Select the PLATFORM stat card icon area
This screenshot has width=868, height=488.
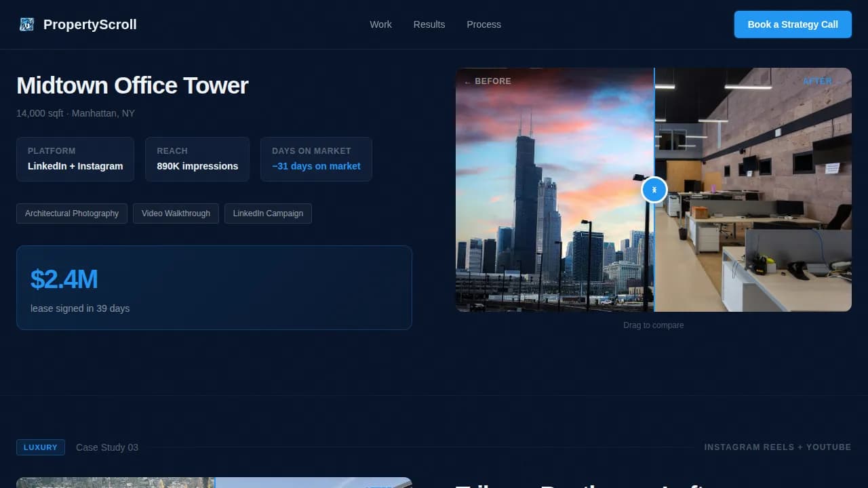click(75, 159)
